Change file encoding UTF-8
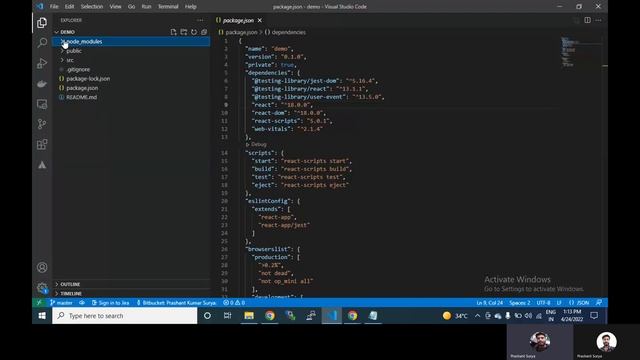The height and width of the screenshot is (360, 640). coord(543,302)
